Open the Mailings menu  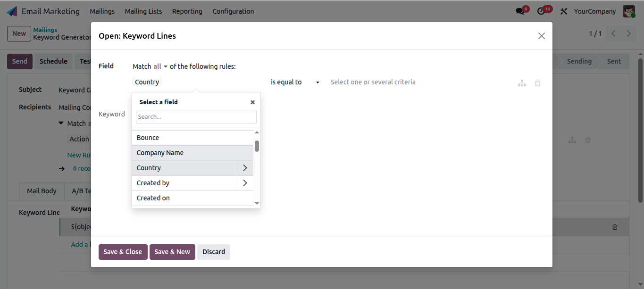[102, 11]
